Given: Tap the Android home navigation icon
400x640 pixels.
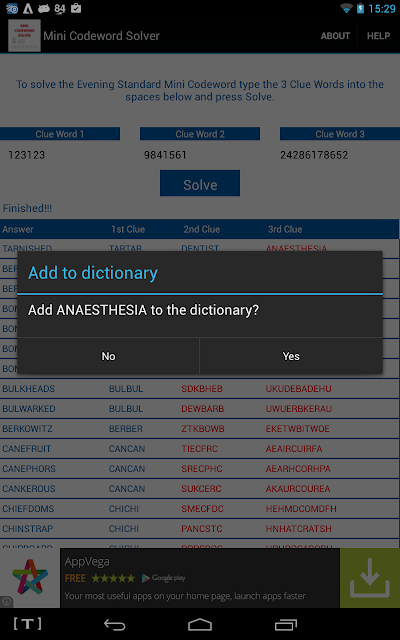Looking at the screenshot, I should (x=200, y=624).
